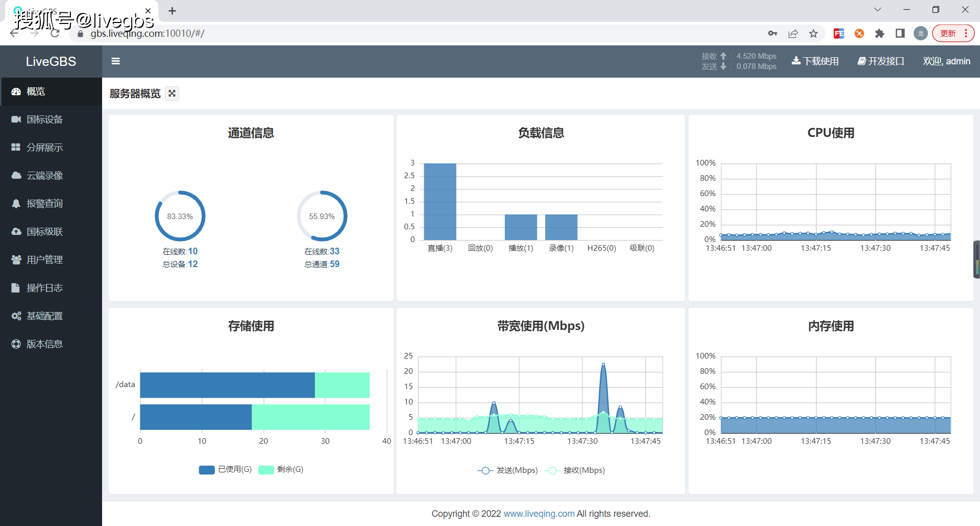
Task: Click the 55.93% channel online ring
Action: (x=322, y=216)
